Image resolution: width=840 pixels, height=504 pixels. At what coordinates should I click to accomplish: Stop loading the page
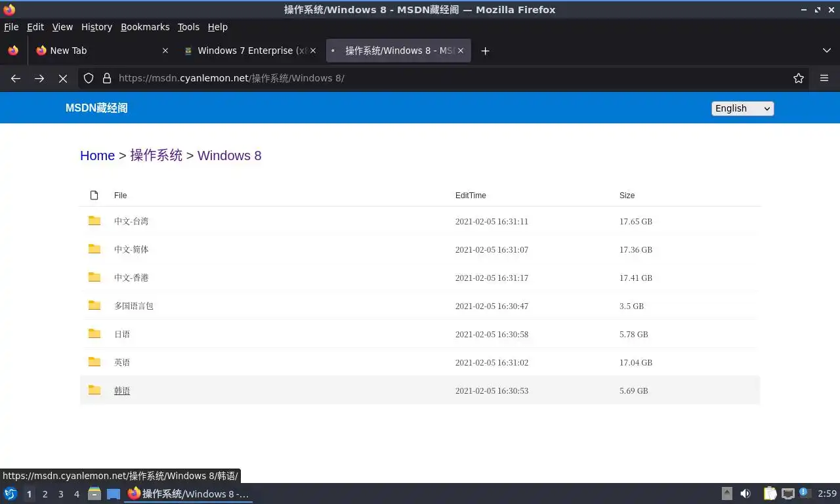(63, 78)
